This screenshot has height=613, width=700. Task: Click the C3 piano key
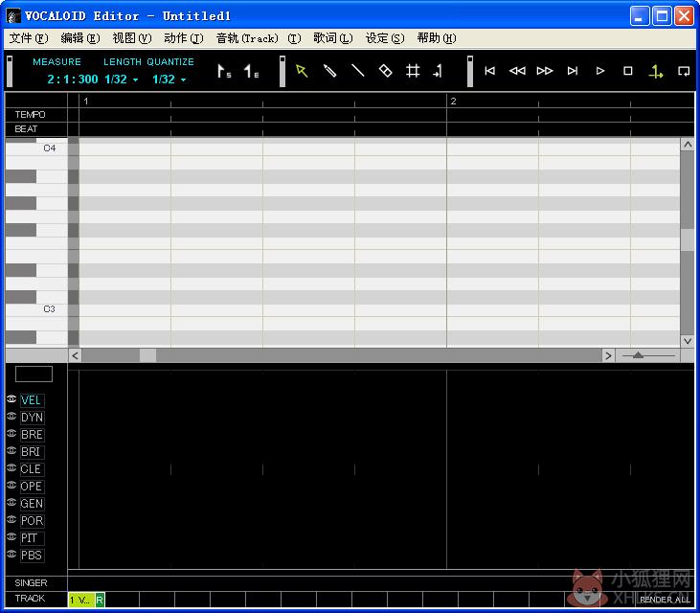pyautogui.click(x=36, y=309)
